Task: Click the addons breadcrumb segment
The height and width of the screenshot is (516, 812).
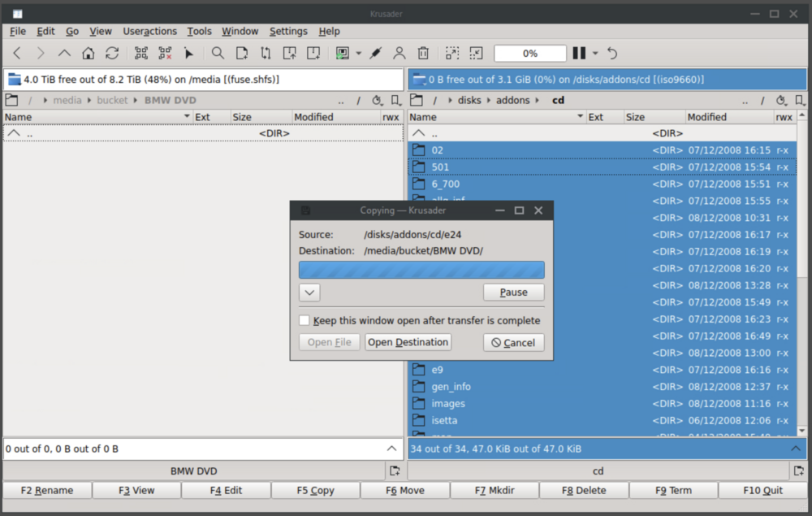Action: (x=512, y=100)
